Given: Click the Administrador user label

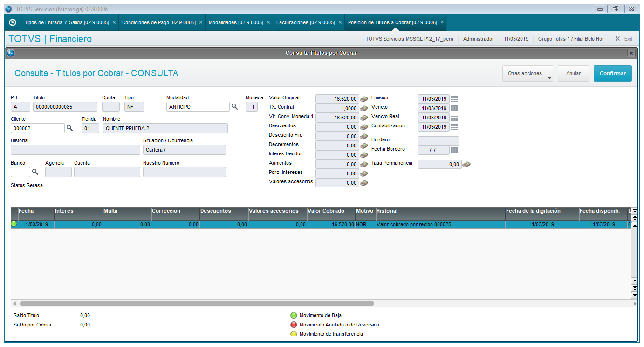Looking at the screenshot, I should coord(479,39).
